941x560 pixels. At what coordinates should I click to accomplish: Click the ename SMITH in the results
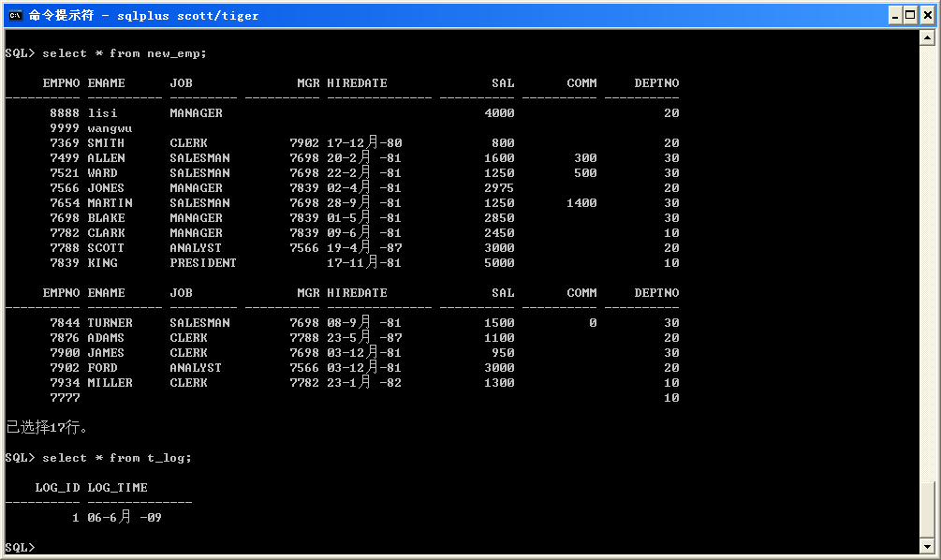click(106, 143)
